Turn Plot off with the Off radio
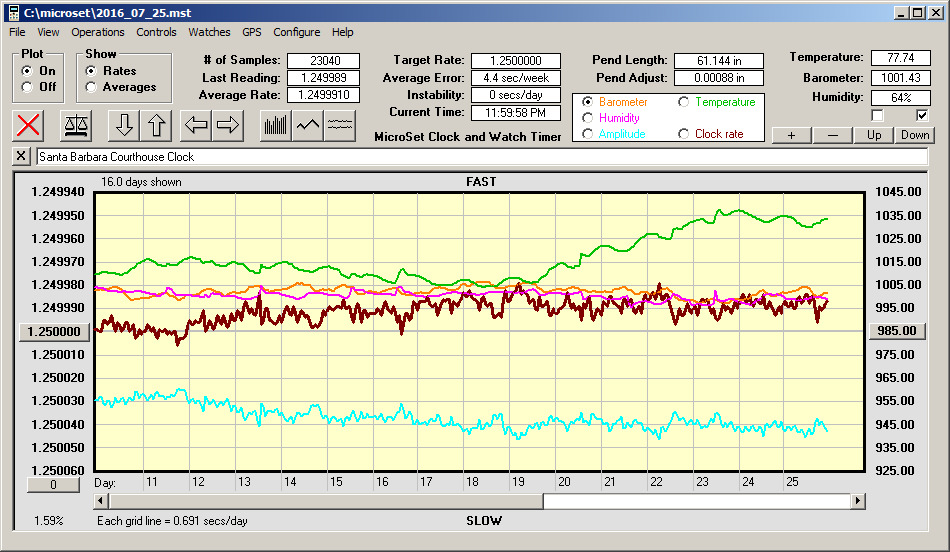This screenshot has width=950, height=552. 27,87
